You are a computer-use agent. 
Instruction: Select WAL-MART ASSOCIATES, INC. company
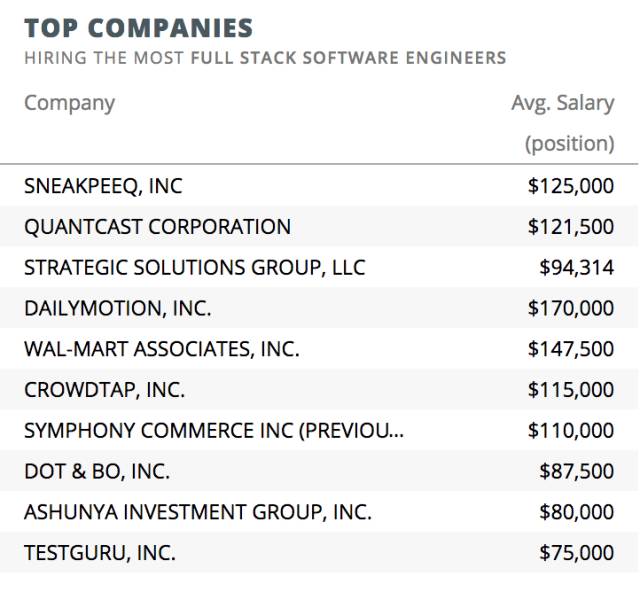click(161, 350)
